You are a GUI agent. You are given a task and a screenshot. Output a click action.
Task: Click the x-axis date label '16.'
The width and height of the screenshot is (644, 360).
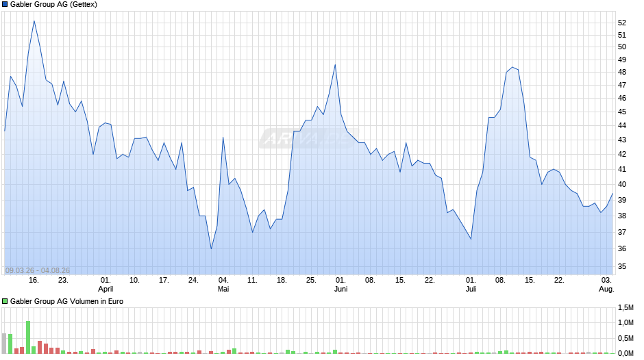coord(34,281)
